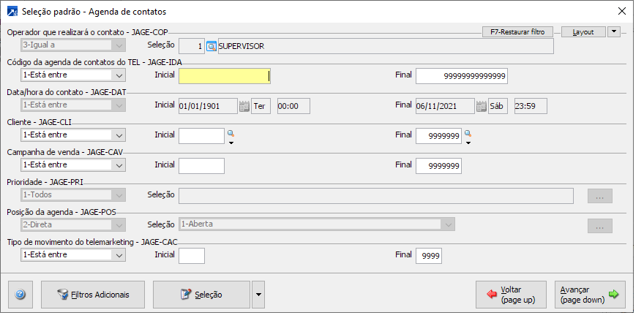The image size is (644, 318).
Task: Expand small arrow under Cliente Final magnifier
Action: (468, 143)
